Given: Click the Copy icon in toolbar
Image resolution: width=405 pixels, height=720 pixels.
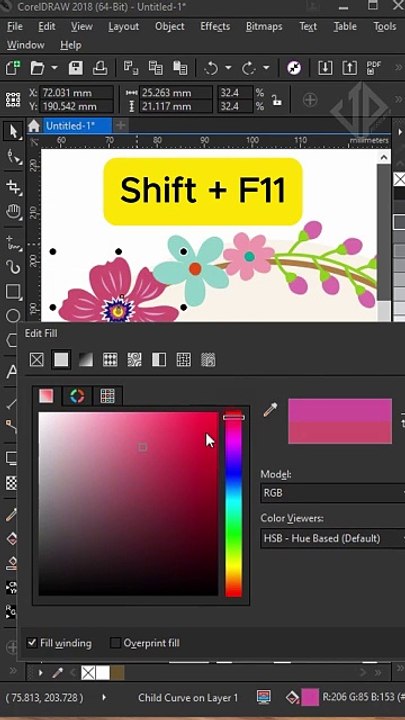Looking at the screenshot, I should 156,68.
